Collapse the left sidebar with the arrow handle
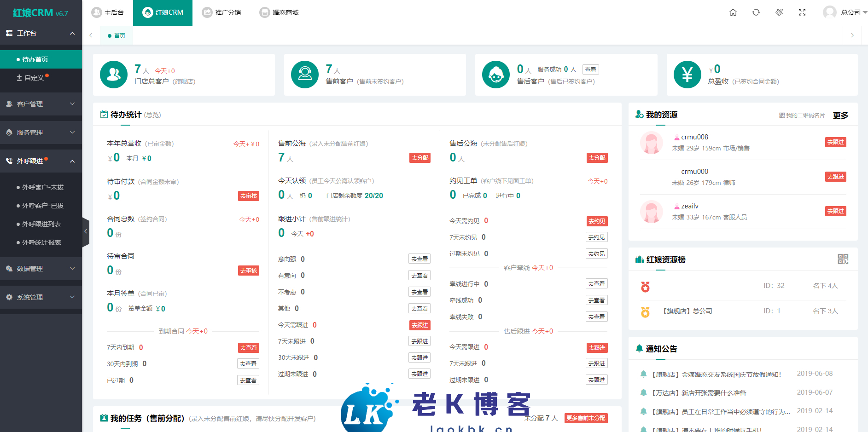The height and width of the screenshot is (432, 868). click(x=86, y=231)
